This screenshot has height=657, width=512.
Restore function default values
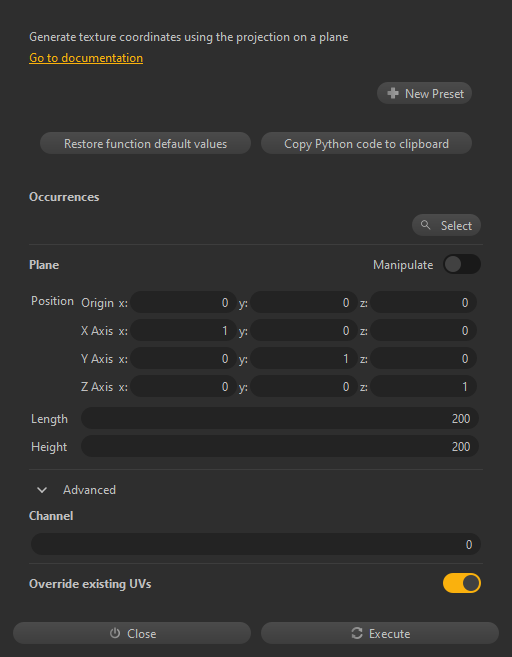coord(145,144)
